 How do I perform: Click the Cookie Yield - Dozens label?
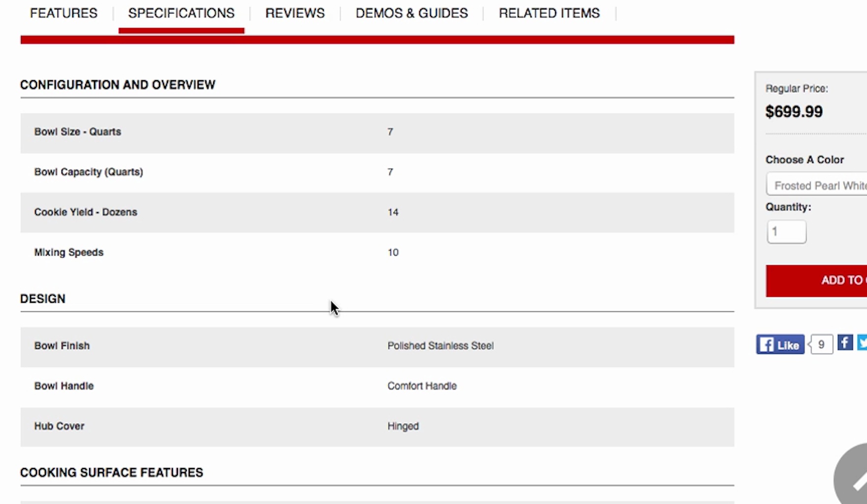coord(86,212)
